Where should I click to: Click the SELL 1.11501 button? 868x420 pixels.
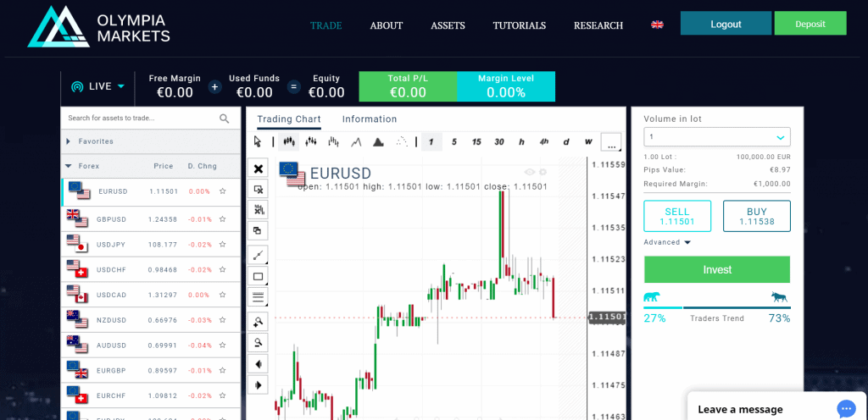click(x=677, y=216)
